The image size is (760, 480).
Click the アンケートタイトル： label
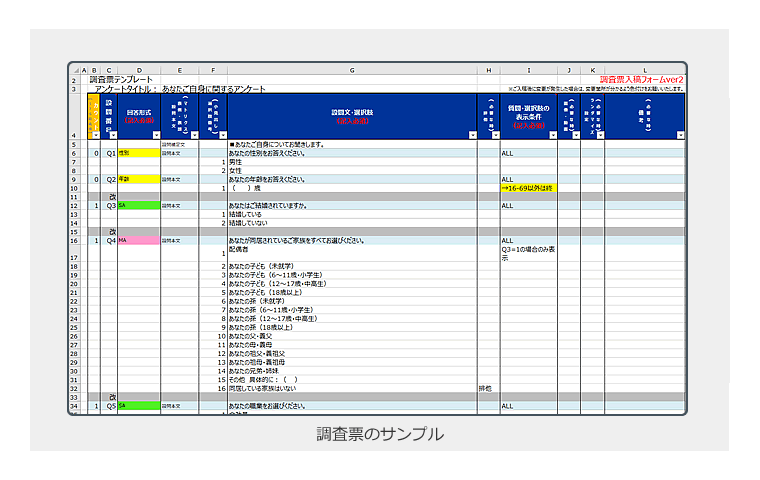[126, 89]
